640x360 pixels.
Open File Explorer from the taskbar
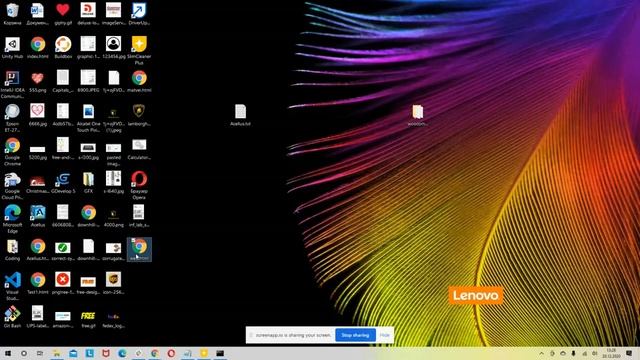click(x=57, y=353)
